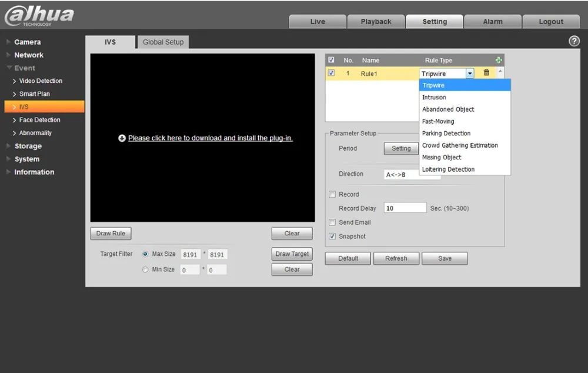The height and width of the screenshot is (373, 588).
Task: Open the Abnormality page
Action: (x=35, y=133)
